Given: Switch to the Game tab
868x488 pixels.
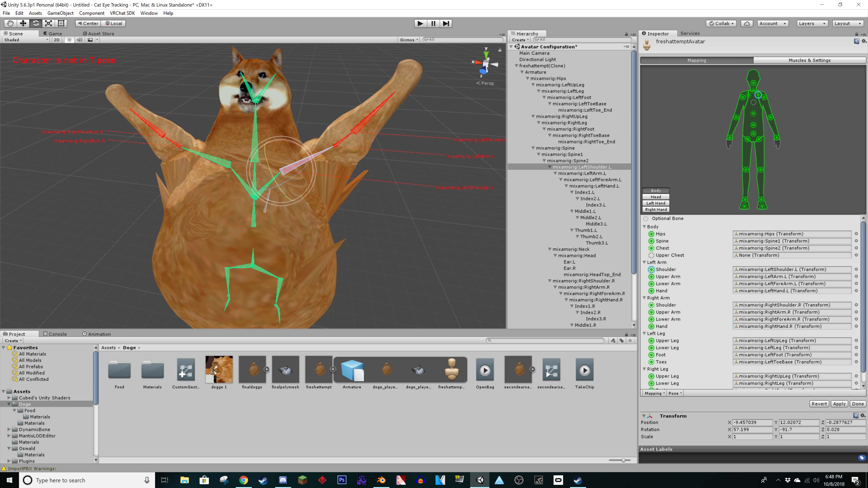Looking at the screenshot, I should 53,33.
